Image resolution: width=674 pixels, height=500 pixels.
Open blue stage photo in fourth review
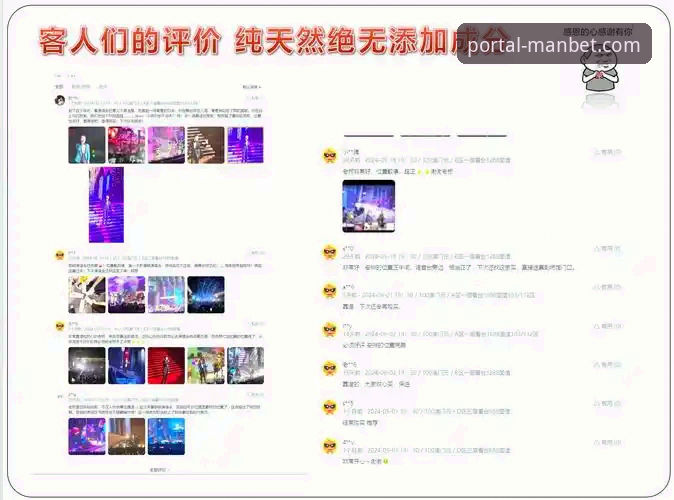(166, 436)
